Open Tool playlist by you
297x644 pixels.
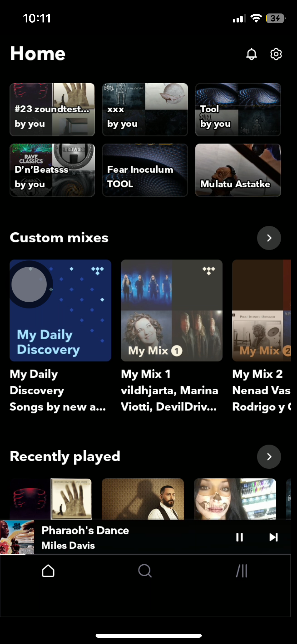pyautogui.click(x=238, y=110)
